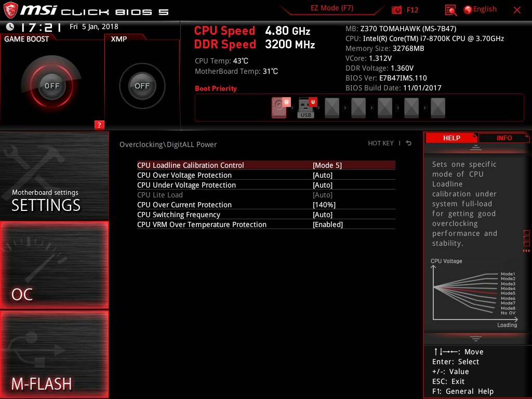
Task: Click the 17:21 system time
Action: point(41,27)
